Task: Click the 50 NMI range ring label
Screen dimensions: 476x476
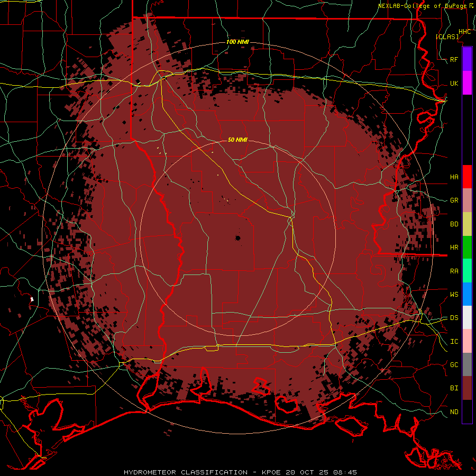Action: (237, 140)
